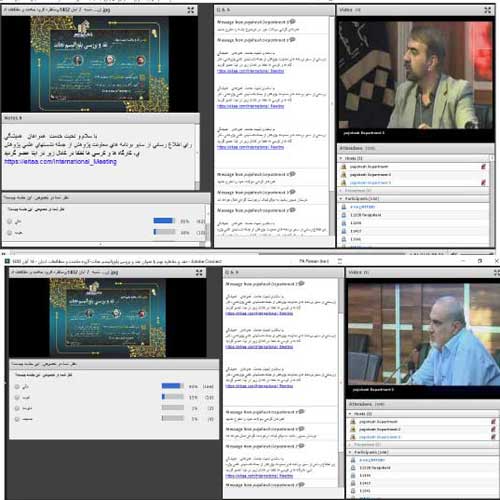Viewport: 500px width, 500px height.
Task: Collapse the Hosts group in the upper Attendees pod
Action: point(341,158)
